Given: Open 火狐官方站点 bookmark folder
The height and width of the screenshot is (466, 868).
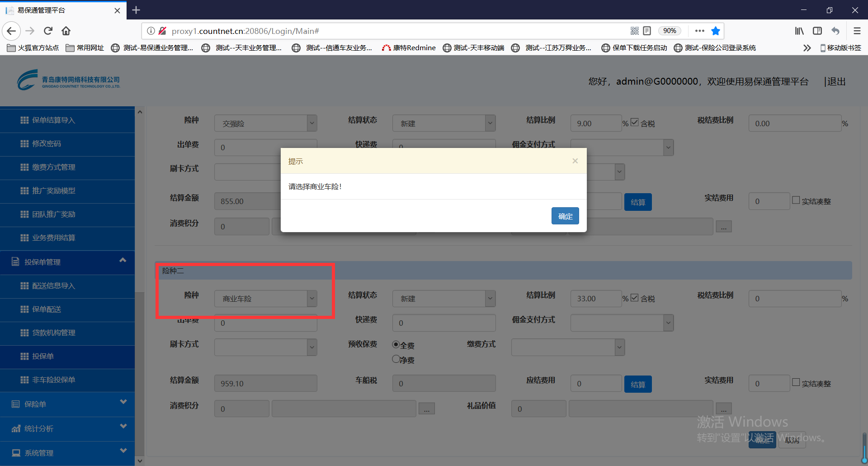Looking at the screenshot, I should pyautogui.click(x=33, y=48).
